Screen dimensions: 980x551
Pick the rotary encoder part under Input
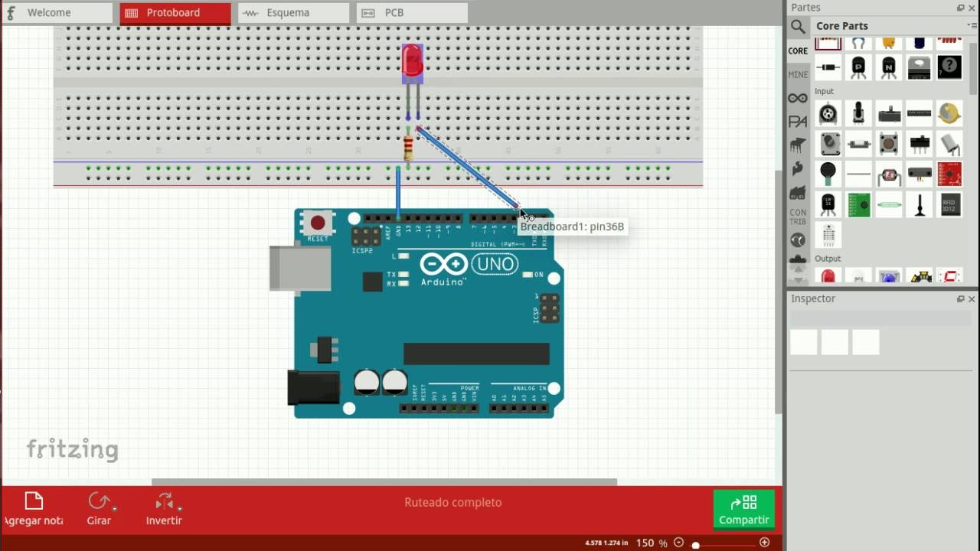pyautogui.click(x=828, y=114)
